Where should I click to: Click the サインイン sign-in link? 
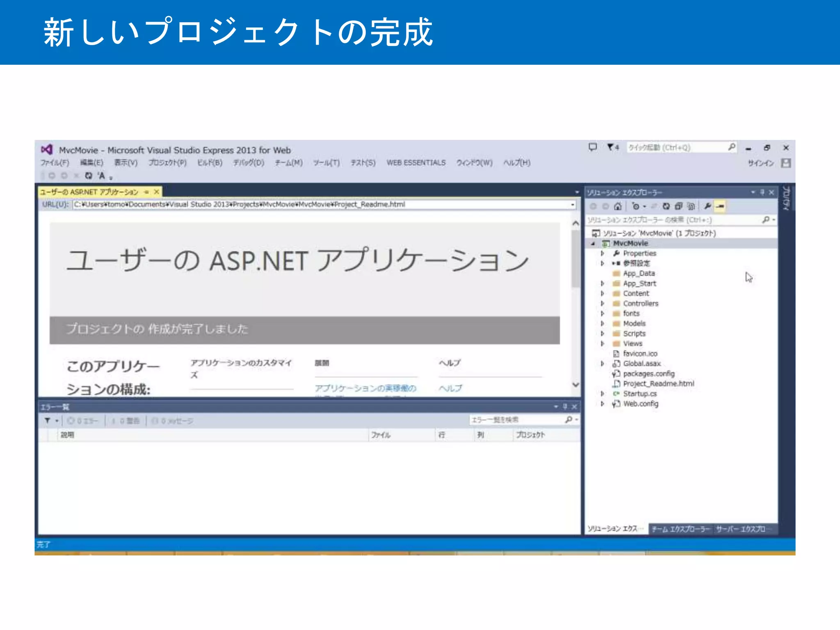[x=760, y=163]
